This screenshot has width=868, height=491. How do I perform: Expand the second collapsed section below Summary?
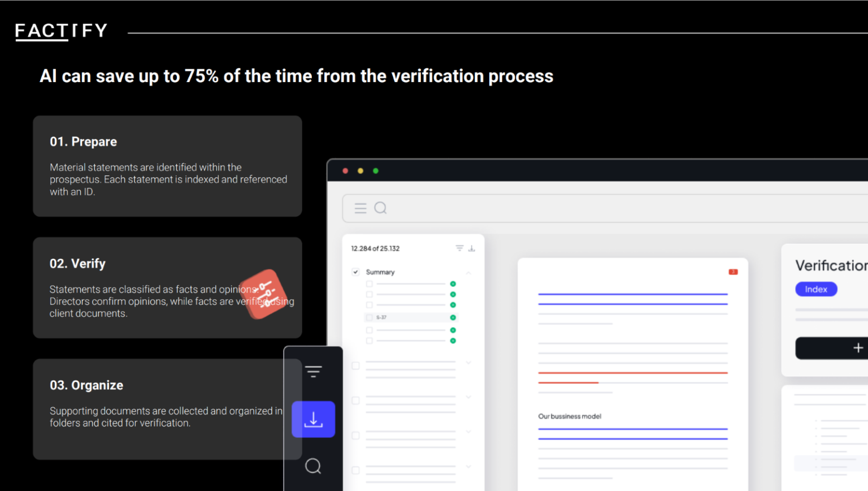pos(468,397)
